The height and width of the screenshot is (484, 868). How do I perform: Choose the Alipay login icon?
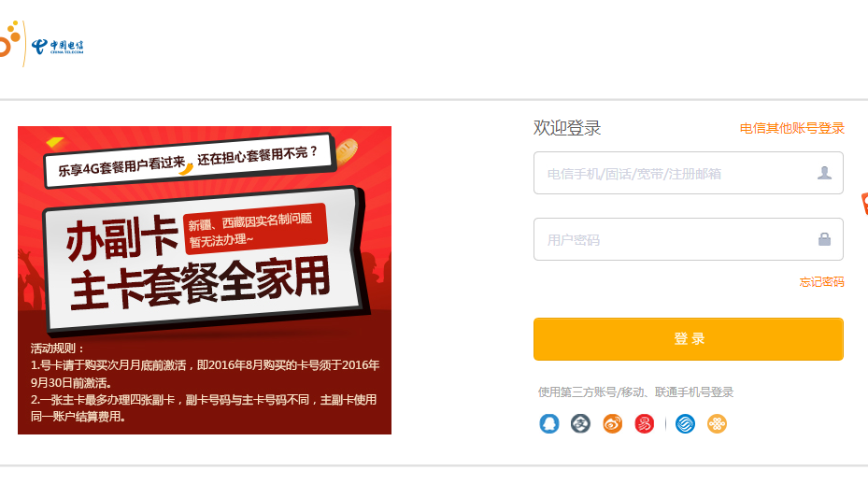pyautogui.click(x=581, y=423)
